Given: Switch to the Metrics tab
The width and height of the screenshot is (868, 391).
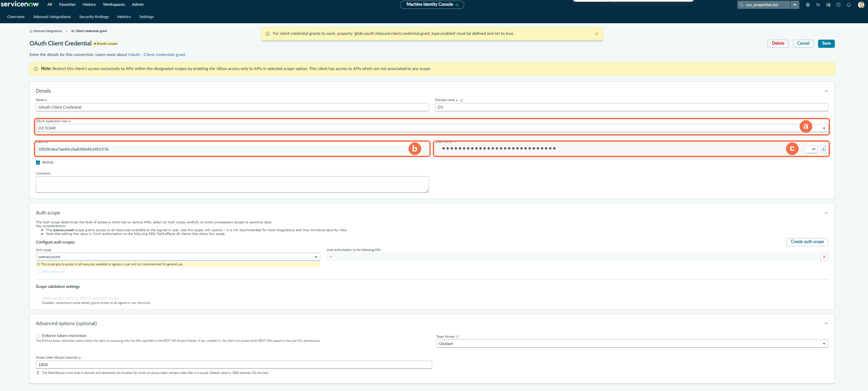Looking at the screenshot, I should coord(124,17).
